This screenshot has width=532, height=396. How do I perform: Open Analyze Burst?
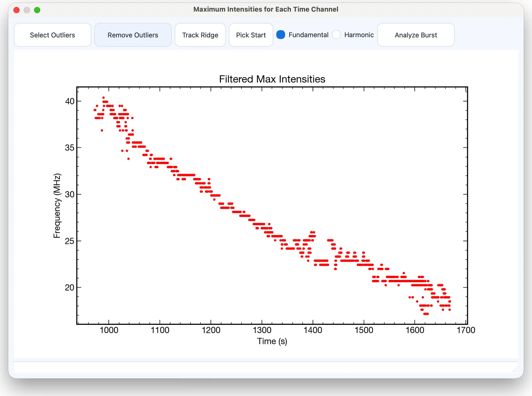pos(416,35)
